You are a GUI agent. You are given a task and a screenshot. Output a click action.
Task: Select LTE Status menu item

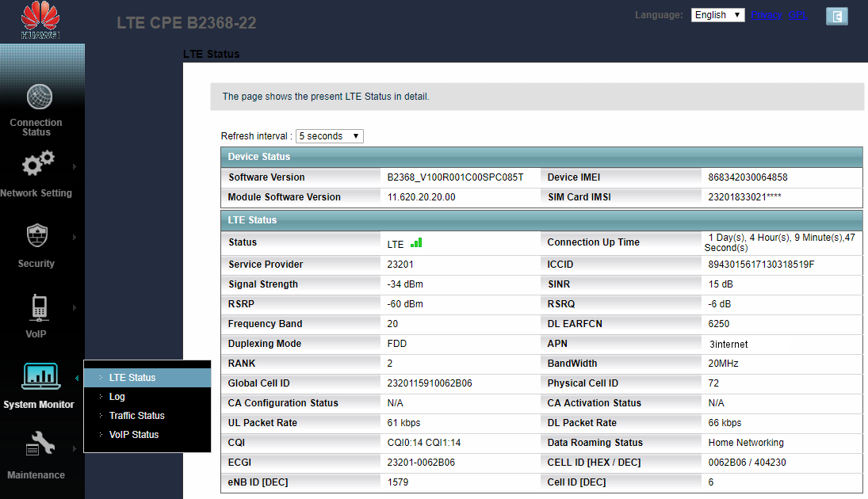click(x=147, y=378)
